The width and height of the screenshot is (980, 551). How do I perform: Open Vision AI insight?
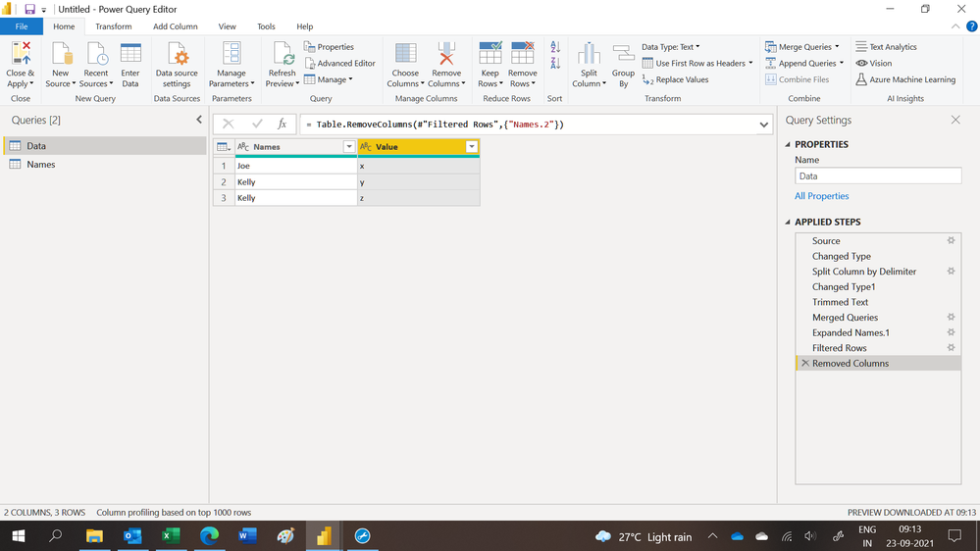pyautogui.click(x=874, y=63)
